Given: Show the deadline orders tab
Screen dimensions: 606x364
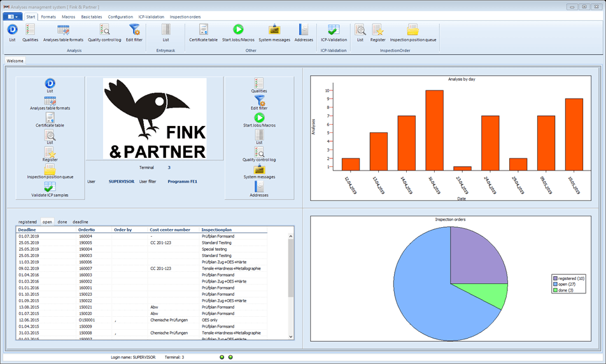Looking at the screenshot, I should [x=80, y=222].
